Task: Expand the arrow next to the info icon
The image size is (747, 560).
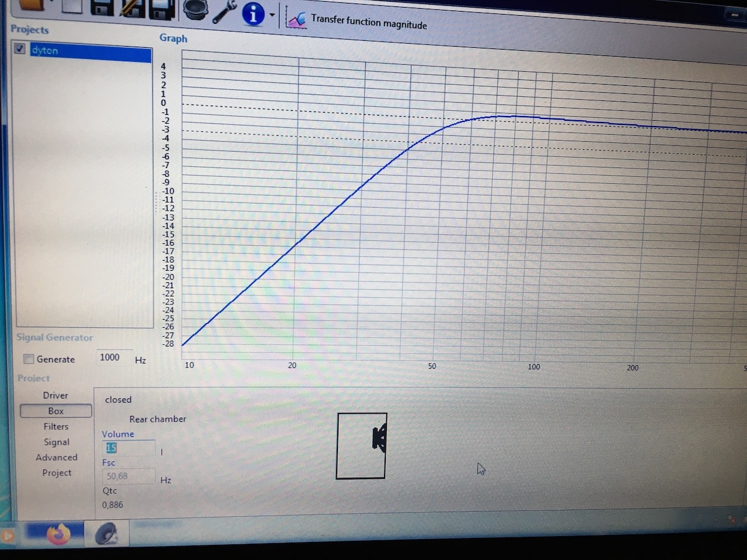Action: [273, 16]
